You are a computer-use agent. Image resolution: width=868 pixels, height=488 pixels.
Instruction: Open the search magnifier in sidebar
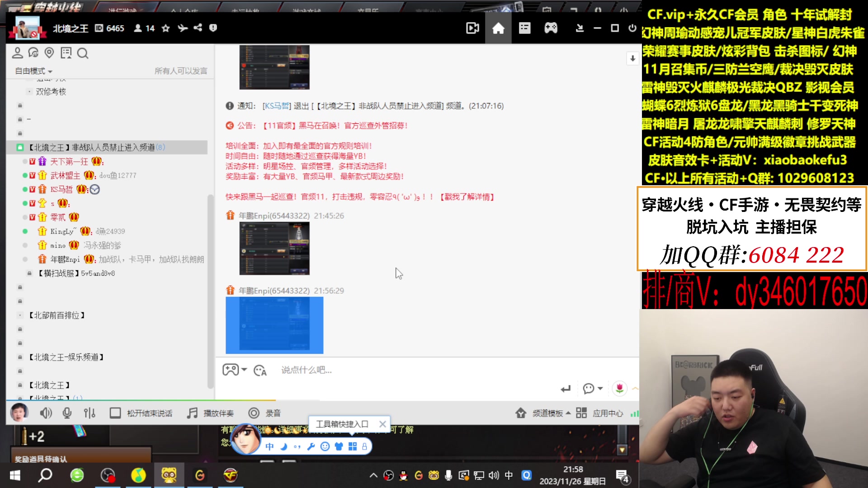tap(82, 53)
